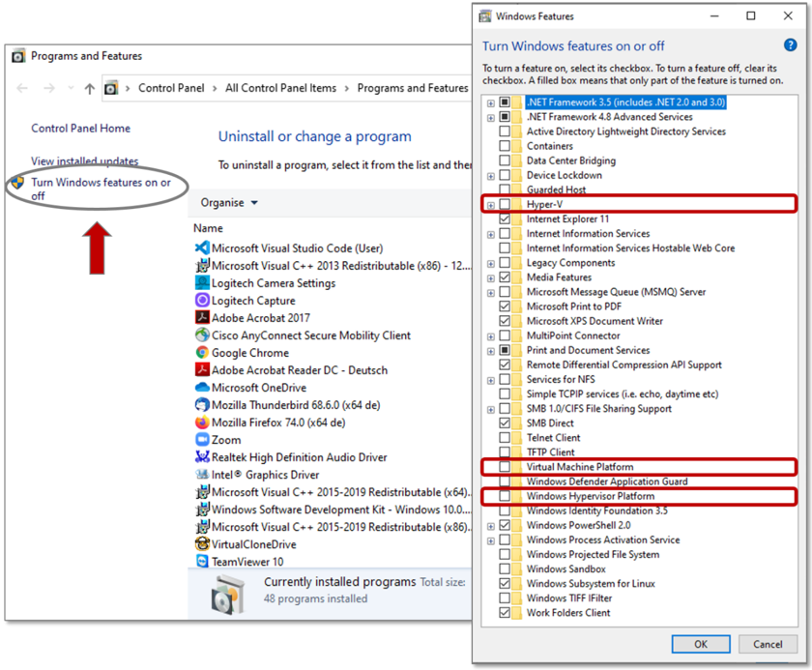Open the Organise menu
Image resolution: width=812 pixels, height=670 pixels.
(227, 203)
